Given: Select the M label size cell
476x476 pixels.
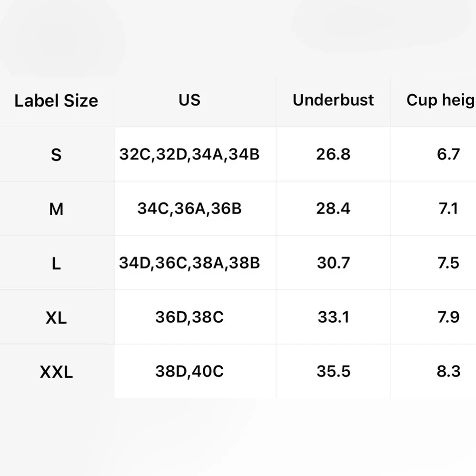Looking at the screenshot, I should pyautogui.click(x=56, y=209).
